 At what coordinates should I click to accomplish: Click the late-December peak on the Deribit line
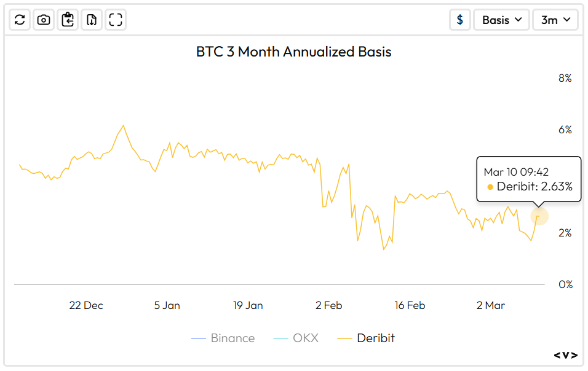click(x=124, y=125)
